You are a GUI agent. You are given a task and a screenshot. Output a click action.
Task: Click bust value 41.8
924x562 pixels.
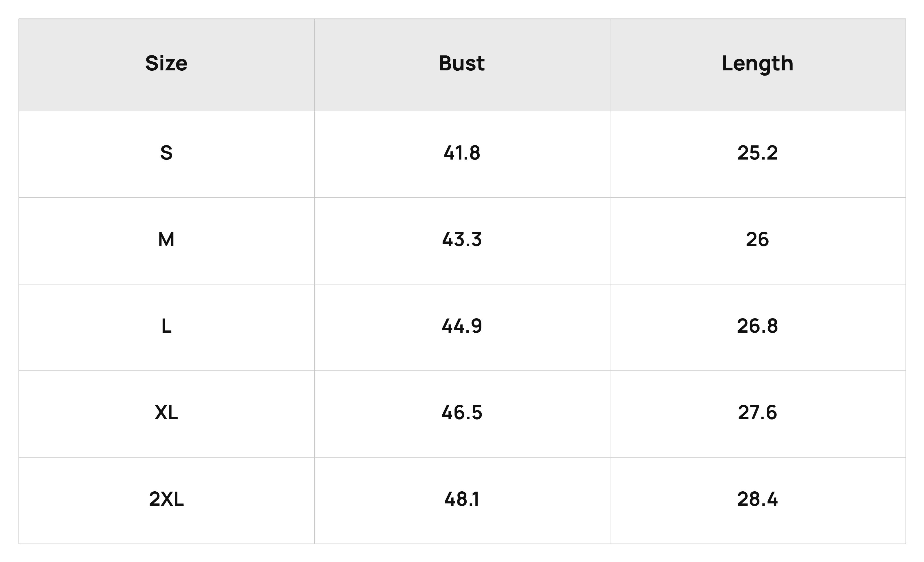462,153
